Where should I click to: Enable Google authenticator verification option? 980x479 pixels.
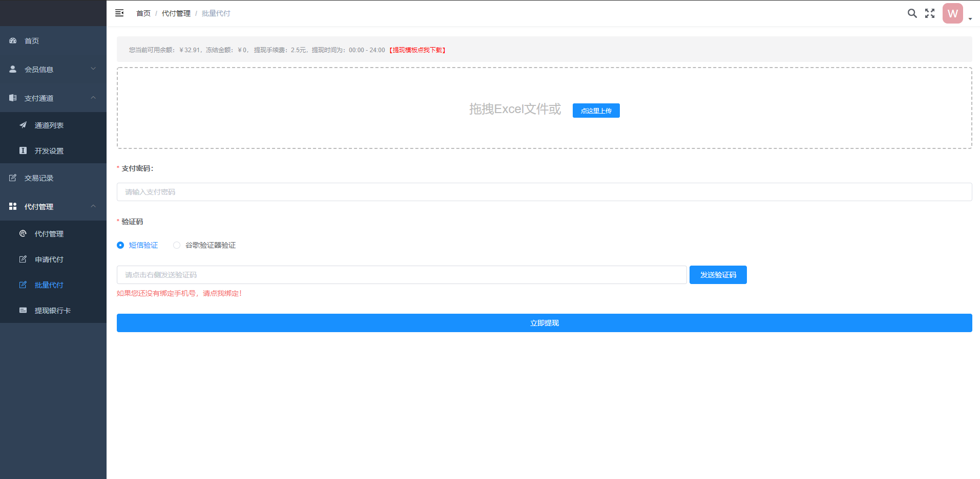pos(177,245)
